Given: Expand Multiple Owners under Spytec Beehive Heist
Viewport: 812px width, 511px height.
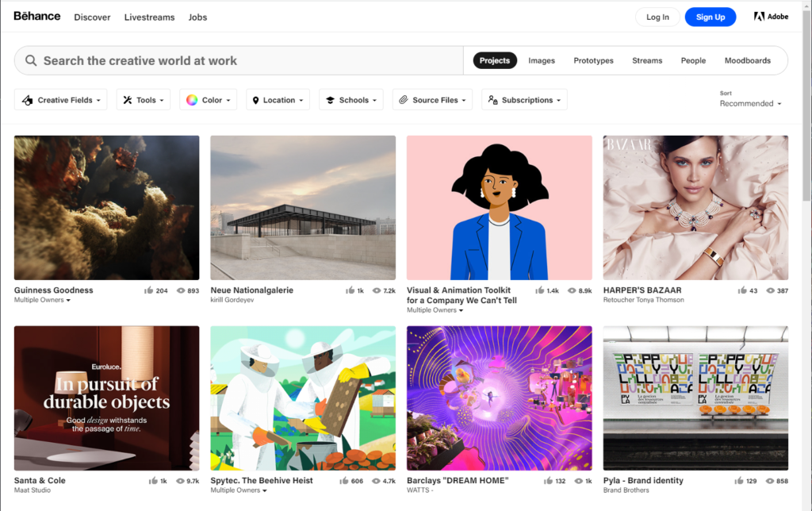Looking at the screenshot, I should (239, 490).
